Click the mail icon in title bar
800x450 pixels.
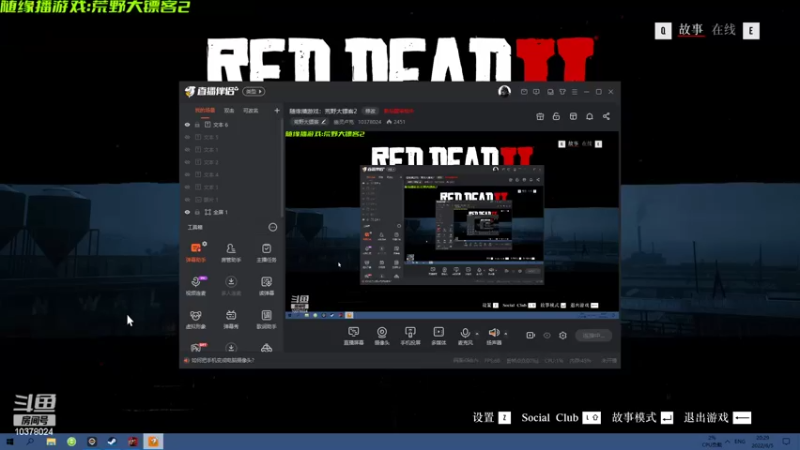click(x=524, y=92)
